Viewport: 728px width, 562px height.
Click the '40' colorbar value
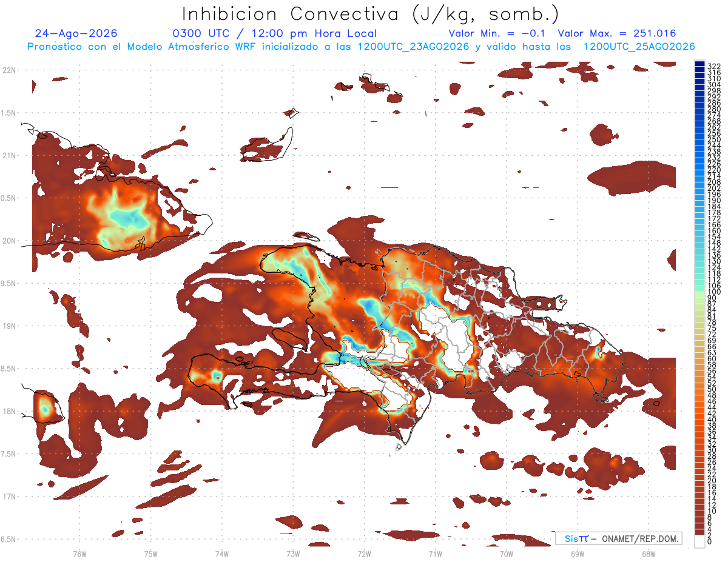coord(712,420)
